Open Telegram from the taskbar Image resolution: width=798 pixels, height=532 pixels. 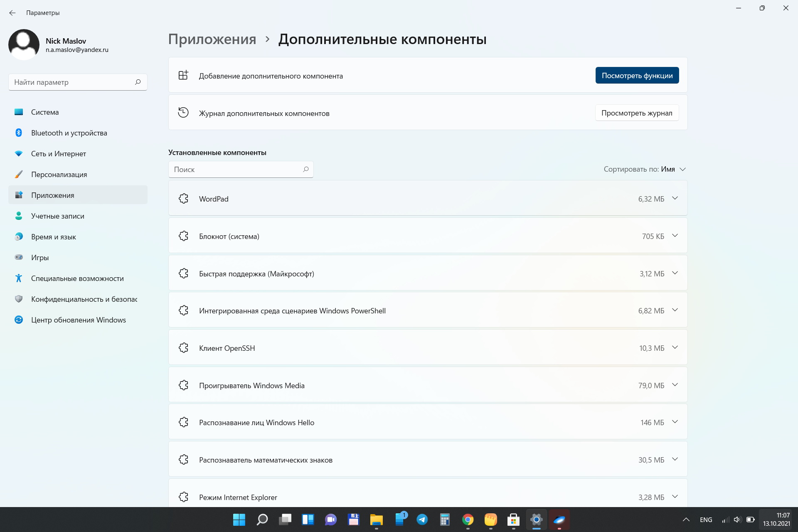pos(422,520)
